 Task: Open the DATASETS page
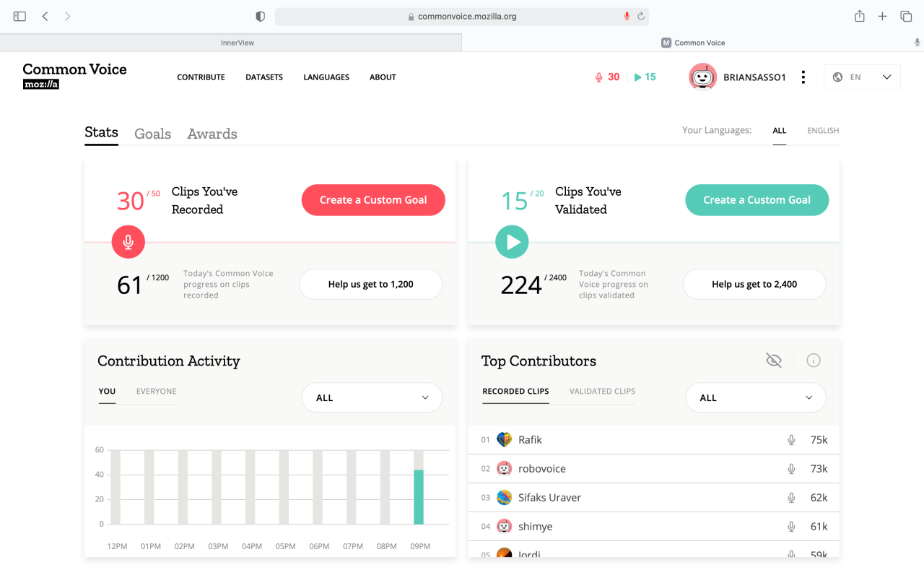(264, 77)
